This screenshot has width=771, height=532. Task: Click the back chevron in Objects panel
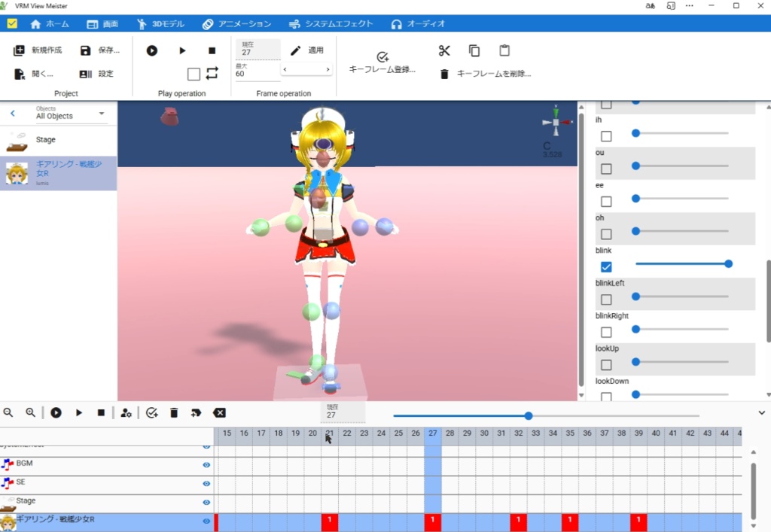click(13, 114)
